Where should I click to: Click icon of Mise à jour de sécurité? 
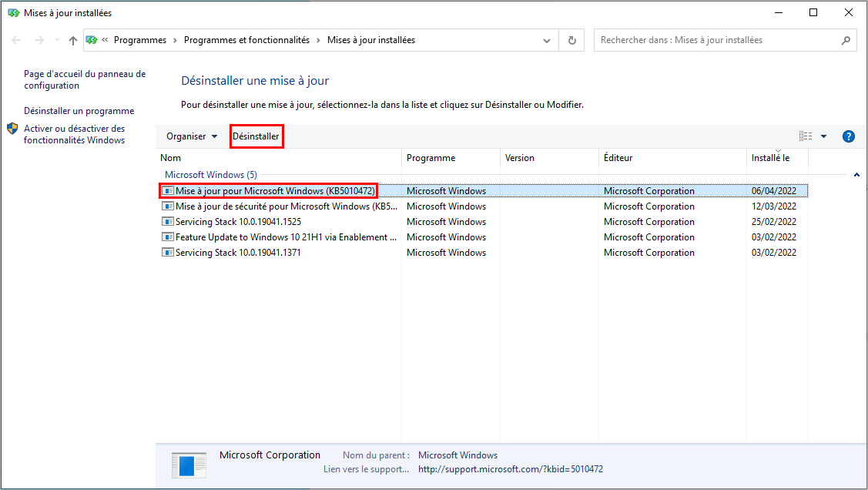pyautogui.click(x=168, y=206)
